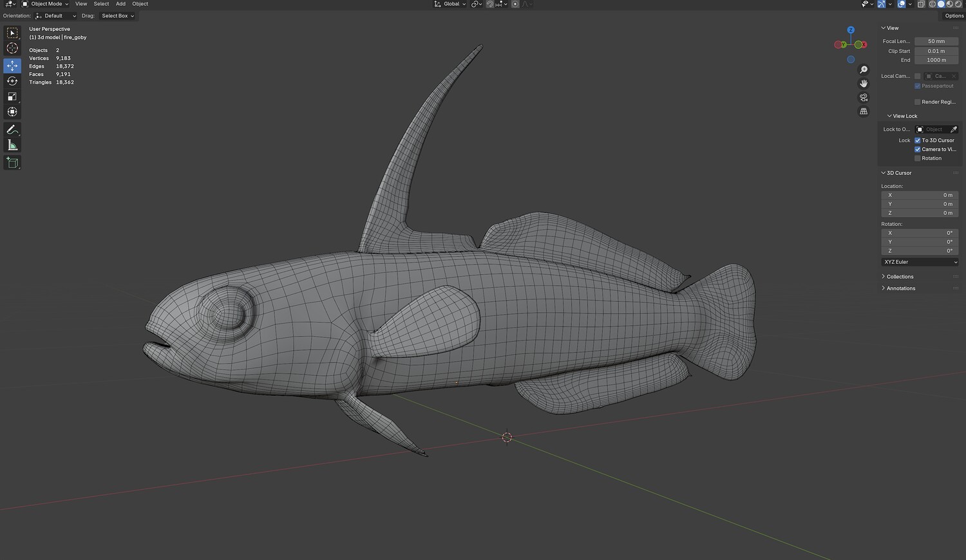Switch to material preview shading
Image resolution: width=966 pixels, height=560 pixels.
click(949, 4)
